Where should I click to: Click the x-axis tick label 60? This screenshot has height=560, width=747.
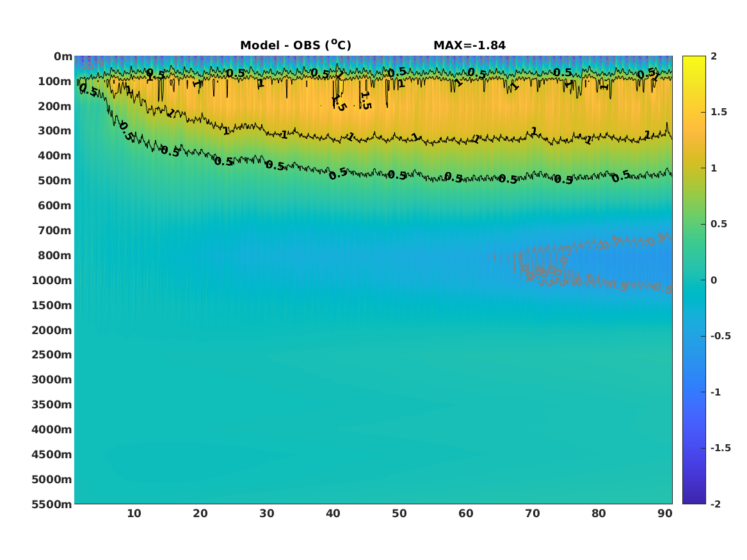466,513
